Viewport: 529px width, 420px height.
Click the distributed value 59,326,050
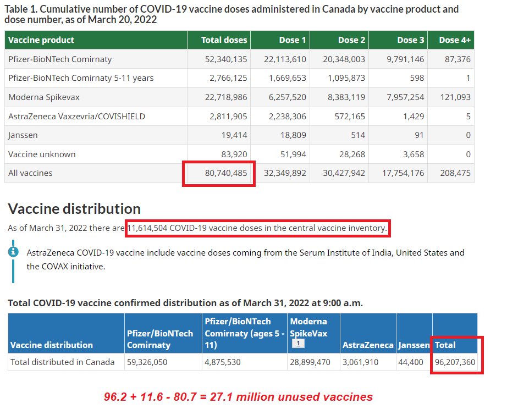pos(147,362)
